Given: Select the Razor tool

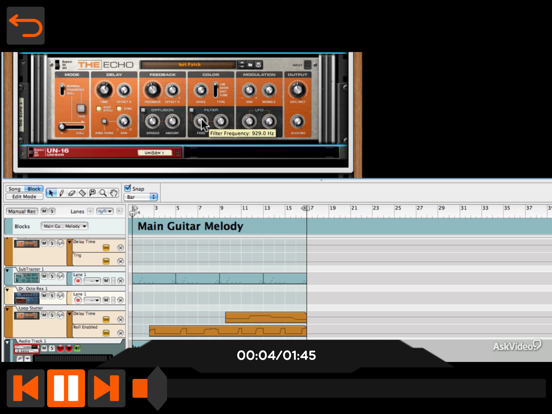Looking at the screenshot, I should coord(82,193).
